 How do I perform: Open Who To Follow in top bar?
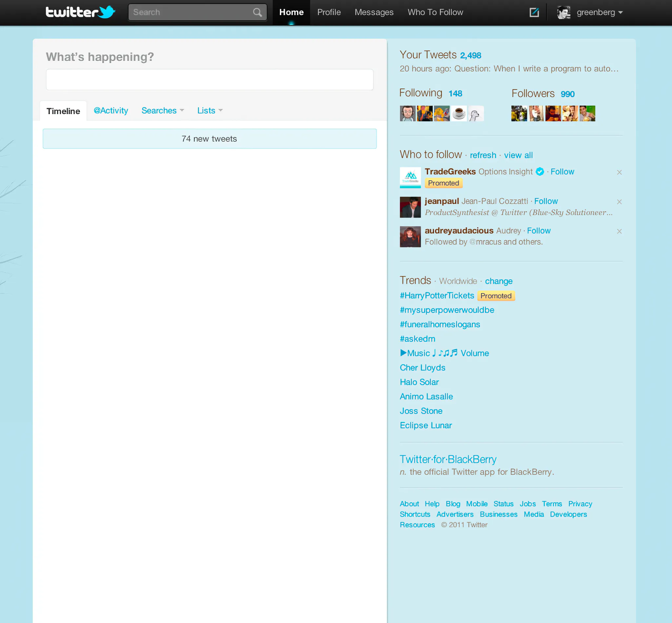(x=435, y=12)
